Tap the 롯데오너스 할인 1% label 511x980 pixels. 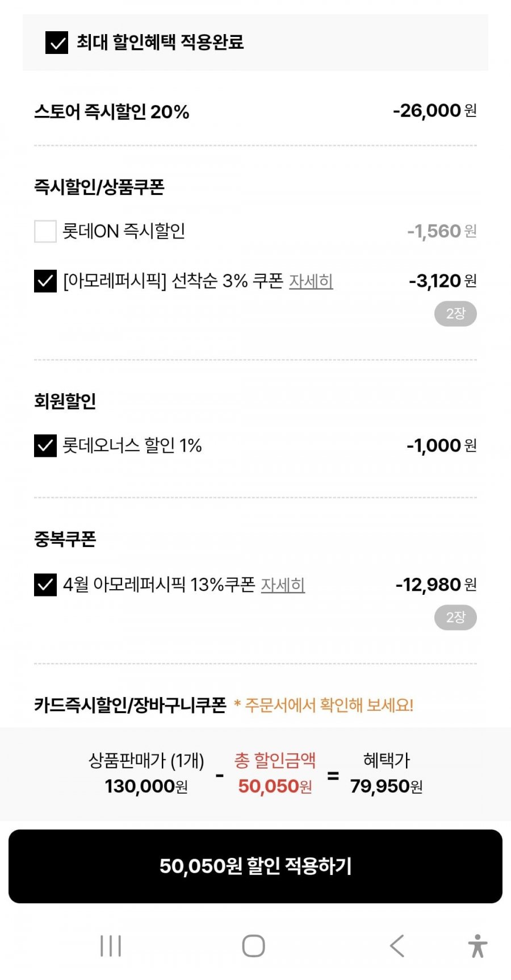click(132, 445)
